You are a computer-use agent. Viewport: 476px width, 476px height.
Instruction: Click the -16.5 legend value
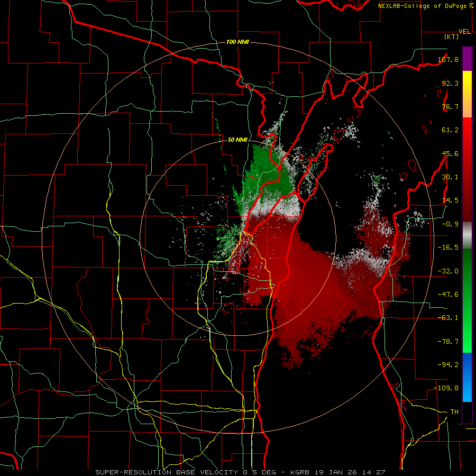(x=448, y=248)
